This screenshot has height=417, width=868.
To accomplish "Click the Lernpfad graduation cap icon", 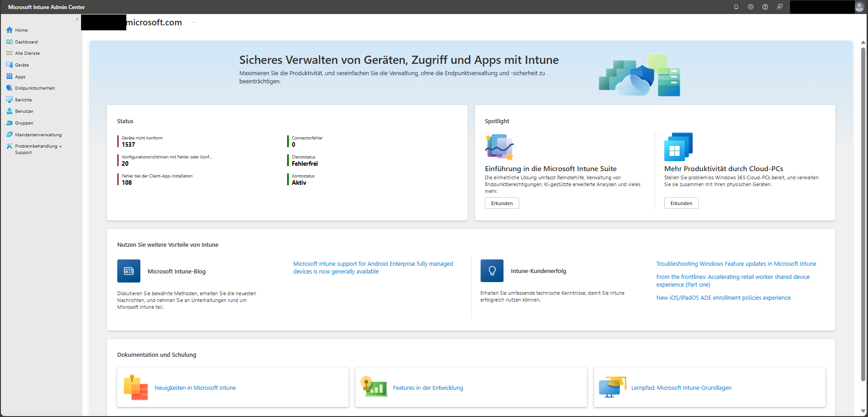I will click(x=612, y=387).
